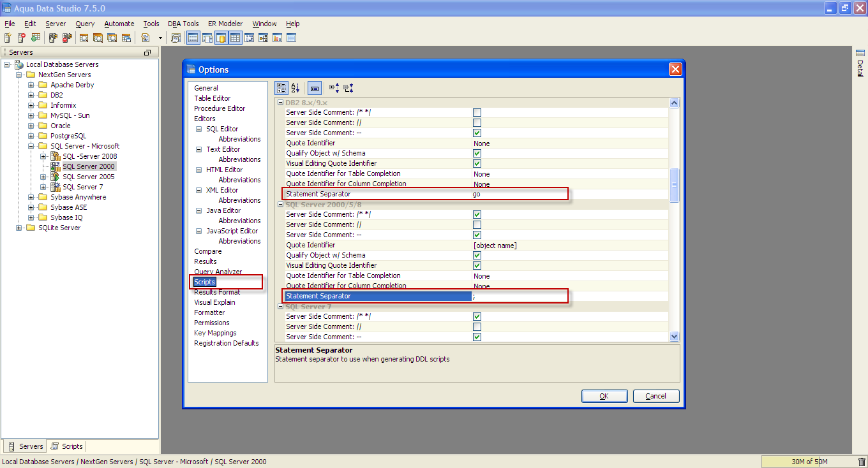Viewport: 868px width, 468px height.
Task: Click the third magnifier query window icon
Action: 112,38
